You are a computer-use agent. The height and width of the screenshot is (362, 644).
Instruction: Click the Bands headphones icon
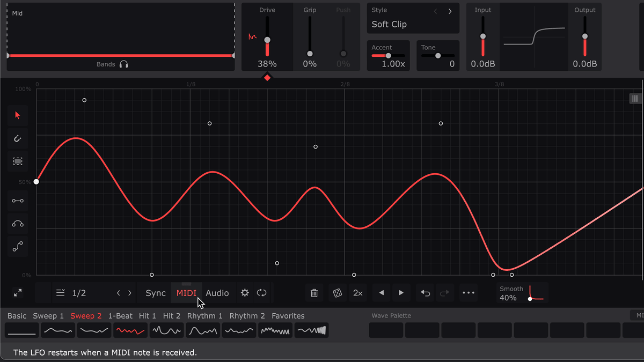[x=124, y=64]
